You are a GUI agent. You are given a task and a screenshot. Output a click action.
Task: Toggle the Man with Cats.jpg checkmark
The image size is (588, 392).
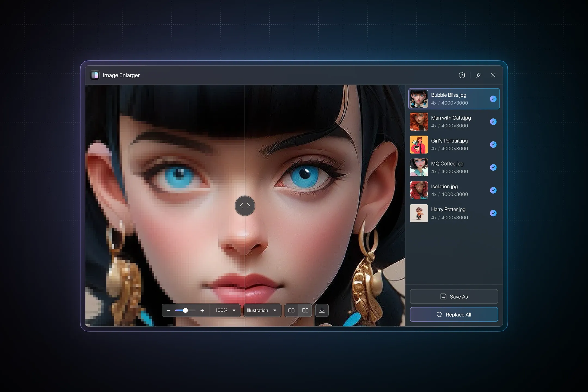pyautogui.click(x=493, y=122)
